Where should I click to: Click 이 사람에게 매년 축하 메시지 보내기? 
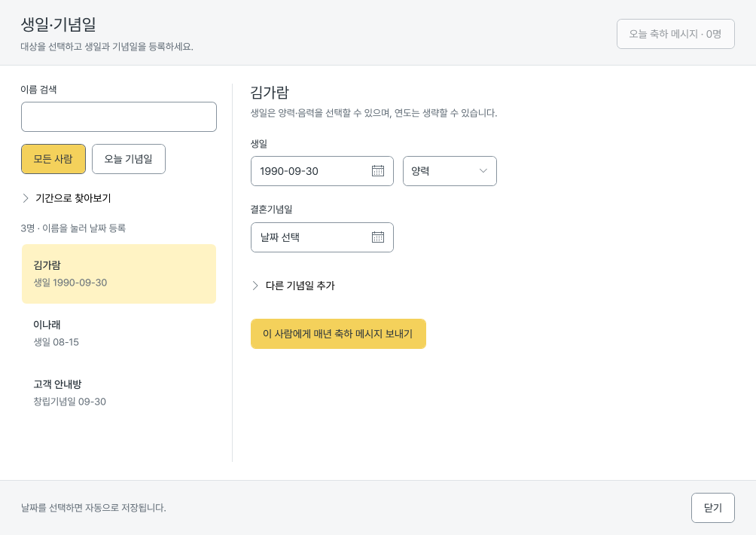[x=338, y=334]
